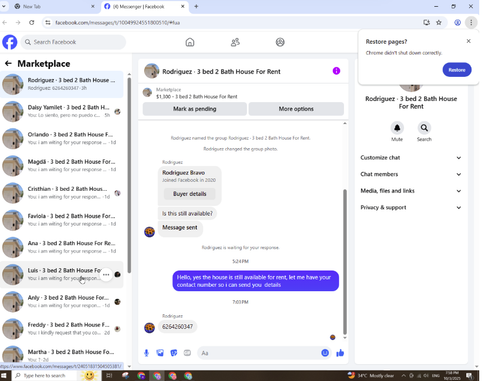
Task: Open the three-dot menu on Luis conversation
Action: click(106, 274)
